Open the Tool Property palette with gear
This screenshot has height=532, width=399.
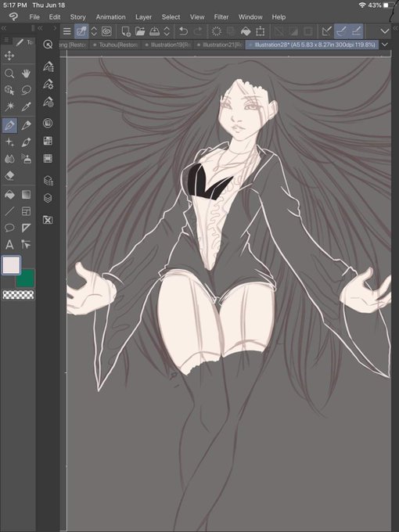point(48,84)
